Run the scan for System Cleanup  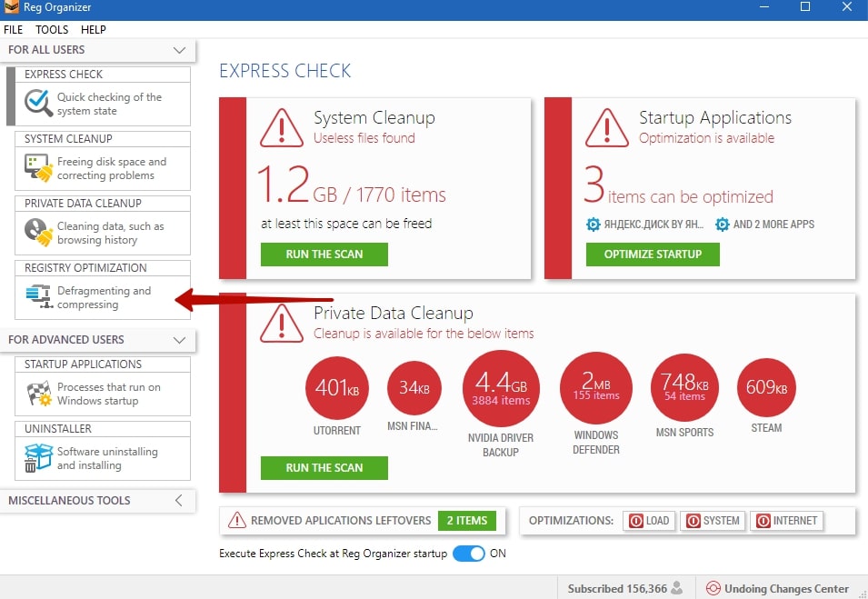[x=324, y=255]
